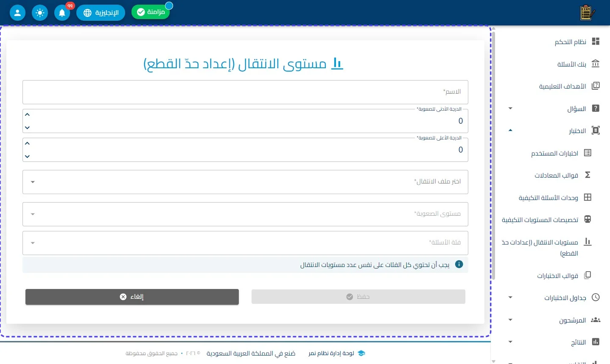The height and width of the screenshot is (364, 610).
Task: Click train icon of تخصيصات المستويات التكيفية
Action: click(x=588, y=220)
